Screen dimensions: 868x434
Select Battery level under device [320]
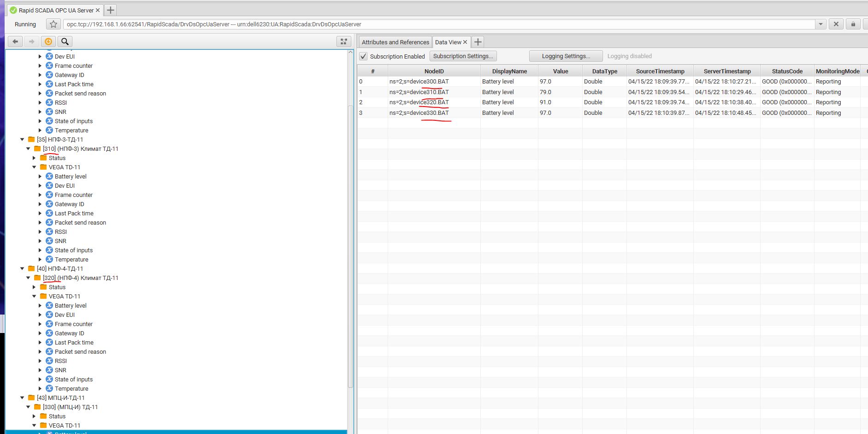coord(71,305)
